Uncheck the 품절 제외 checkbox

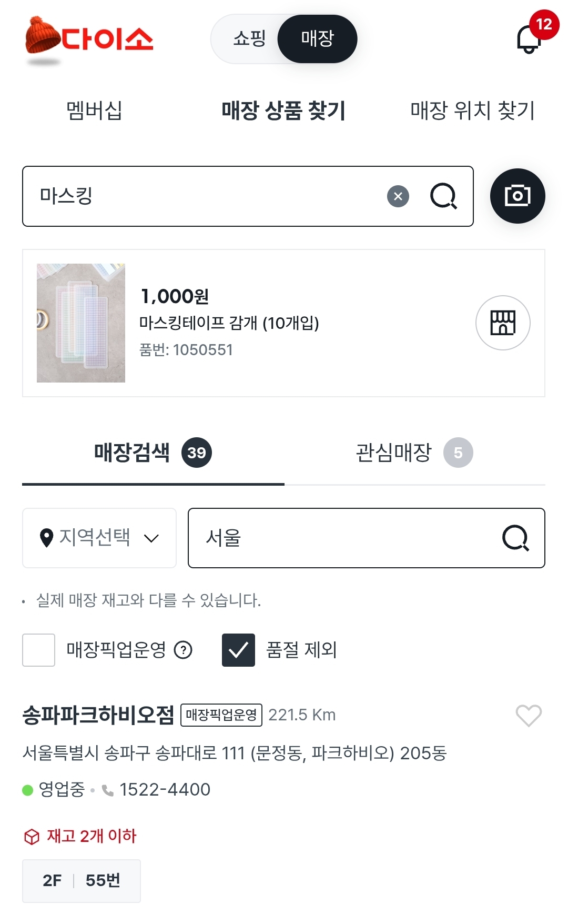point(238,650)
